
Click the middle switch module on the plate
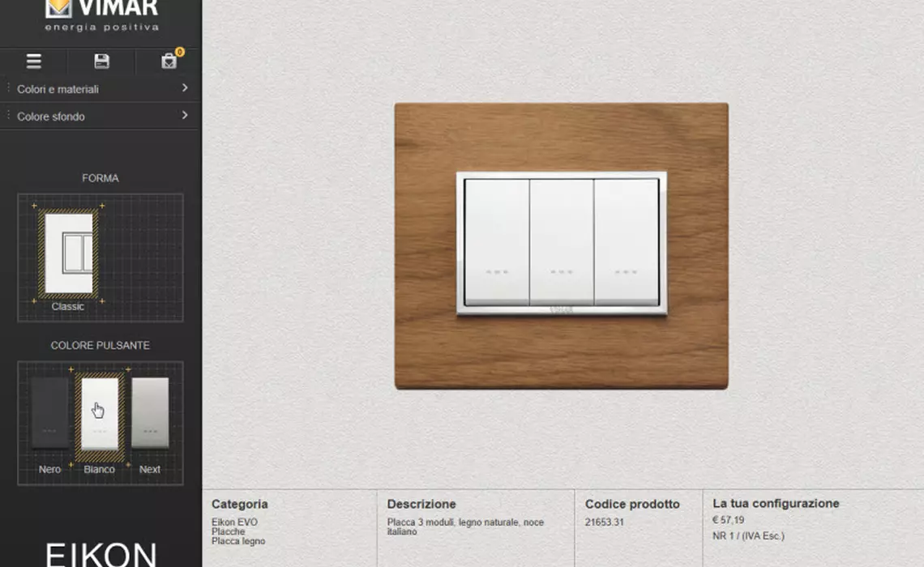pos(561,242)
